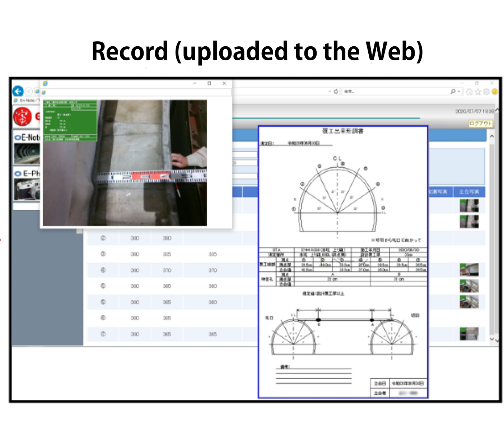
Task: Click the yellow smiley feedback icon
Action: point(495,92)
